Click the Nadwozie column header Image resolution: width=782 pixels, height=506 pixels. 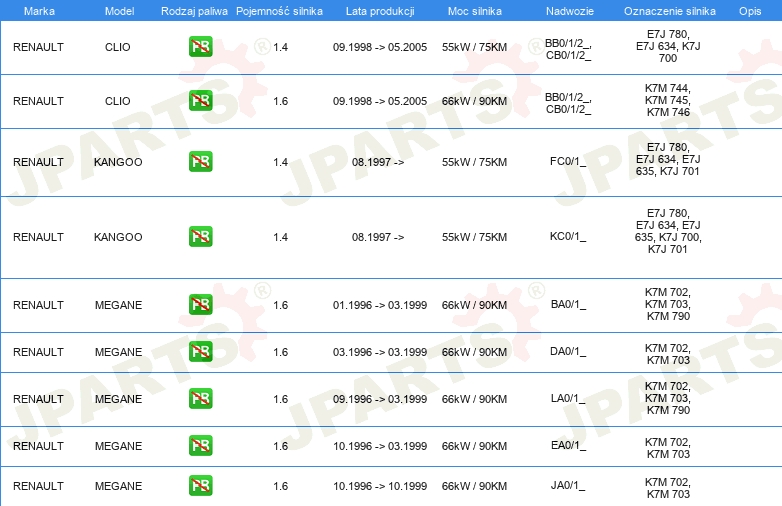(x=570, y=11)
